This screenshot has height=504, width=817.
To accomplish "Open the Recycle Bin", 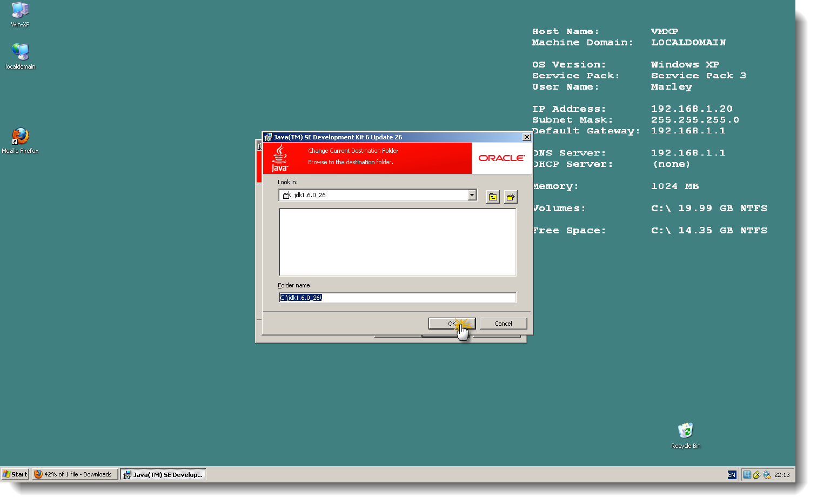I will tap(685, 431).
